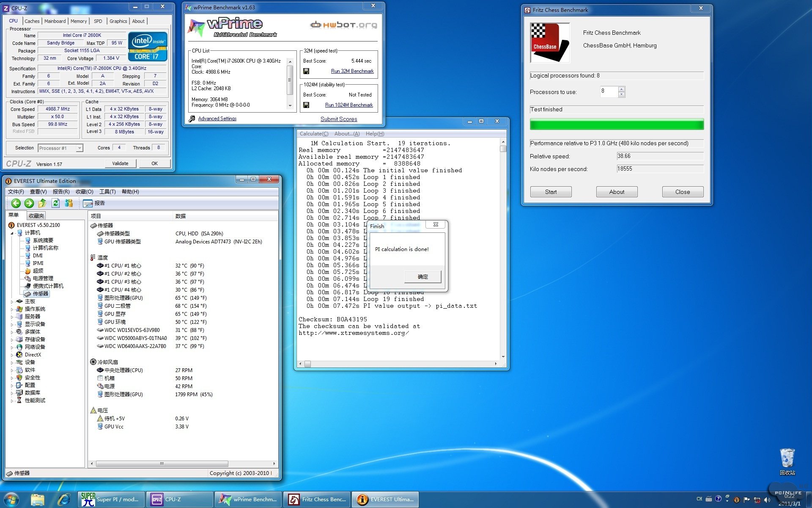
Task: Click the 温度 thermometer icon in the sensor list
Action: (93, 257)
